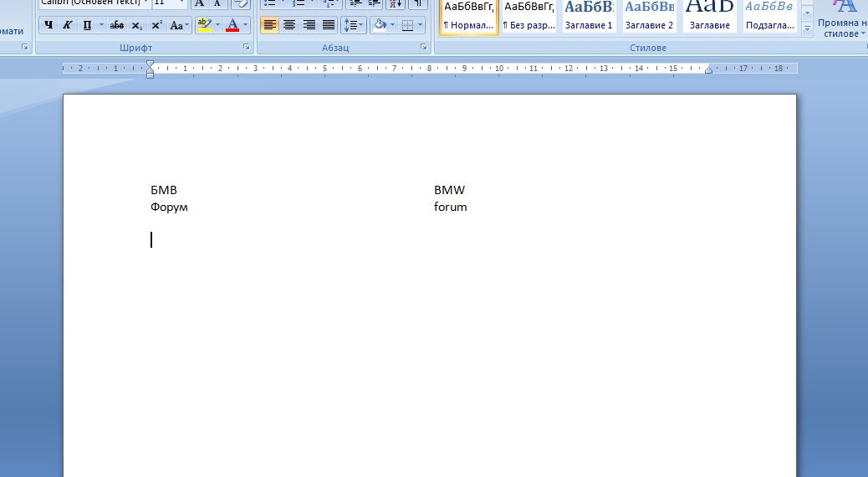Open the font color dropdown arrow
This screenshot has height=477, width=868.
point(246,25)
